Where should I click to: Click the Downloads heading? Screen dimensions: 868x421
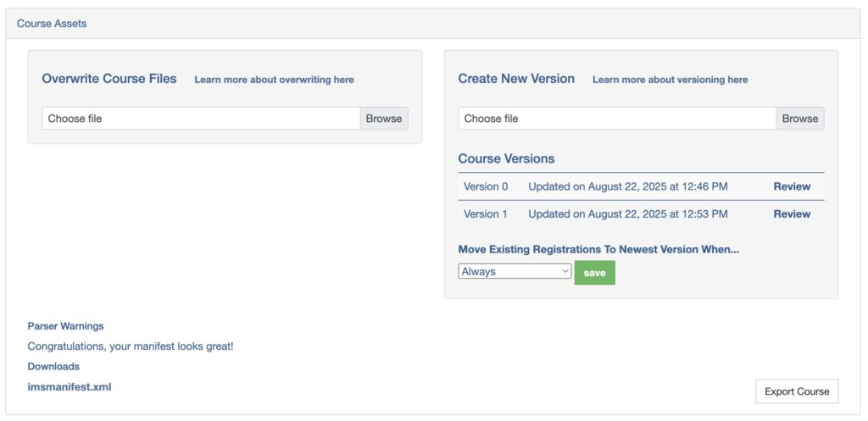(53, 367)
